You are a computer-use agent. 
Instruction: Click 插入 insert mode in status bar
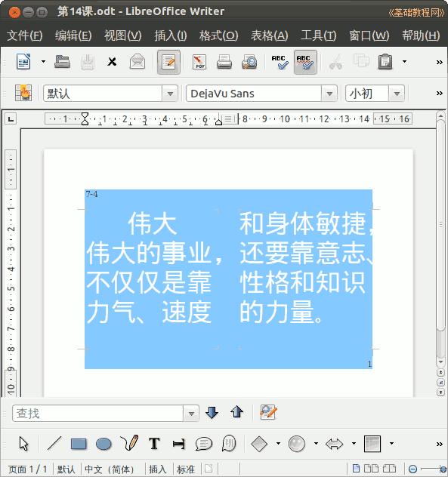(157, 469)
